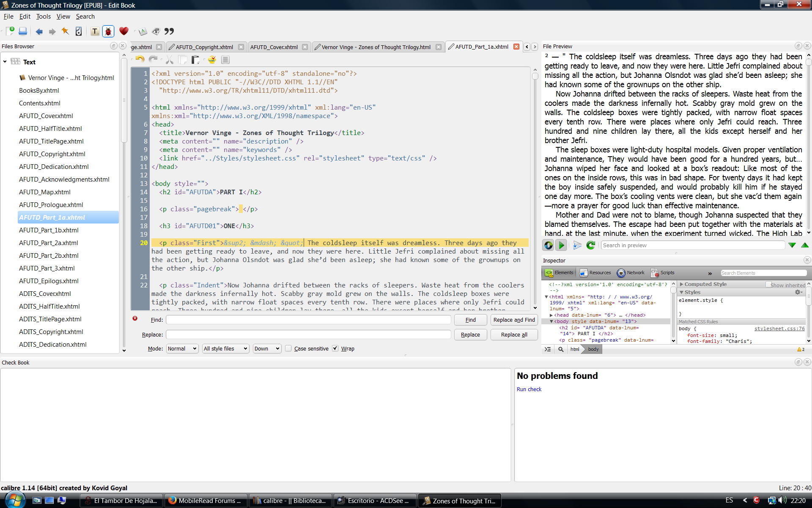Screen dimensions: 812x508
Task: Click the green reload preview icon
Action: point(591,245)
